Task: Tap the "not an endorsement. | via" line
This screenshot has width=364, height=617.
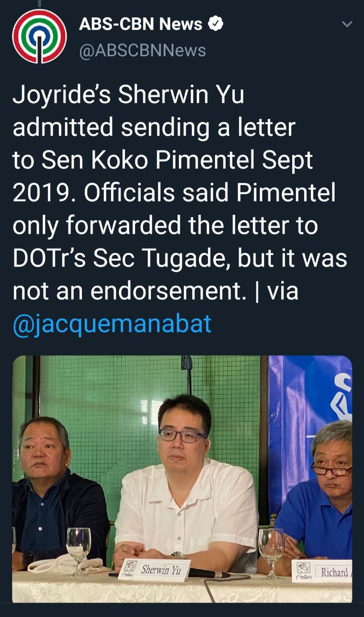Action: (155, 291)
